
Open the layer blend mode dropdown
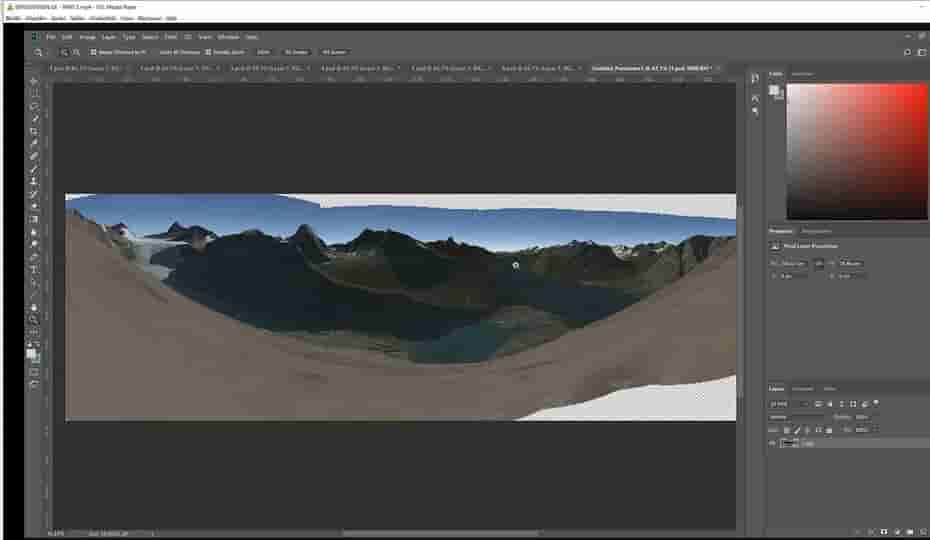(x=797, y=416)
